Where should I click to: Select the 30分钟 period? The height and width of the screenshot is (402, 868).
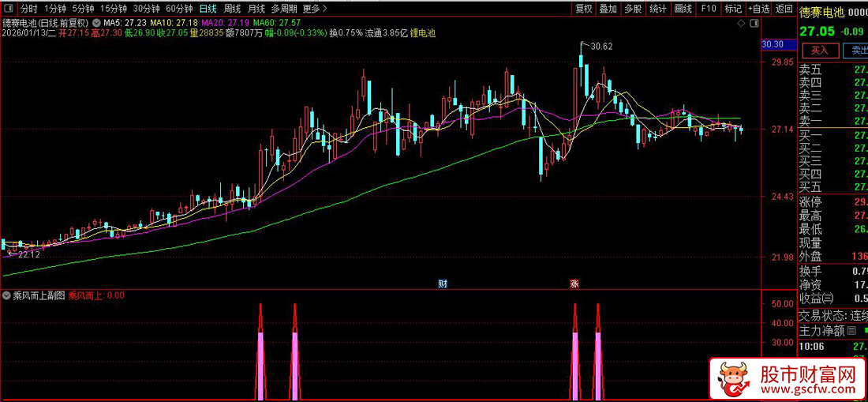147,9
